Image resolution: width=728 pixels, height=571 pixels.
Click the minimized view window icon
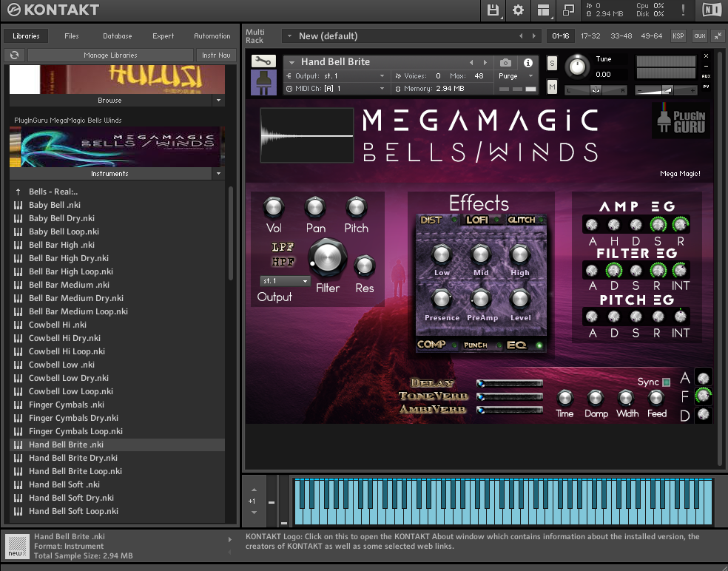[568, 10]
